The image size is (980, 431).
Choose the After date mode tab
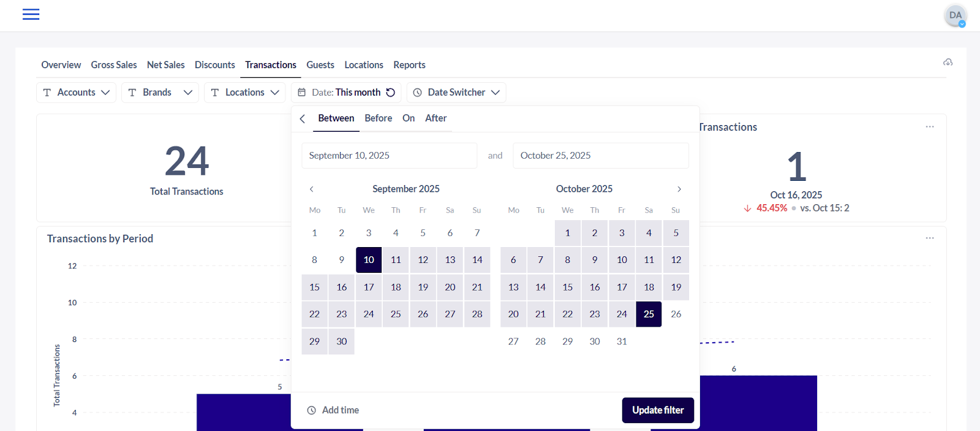tap(435, 118)
